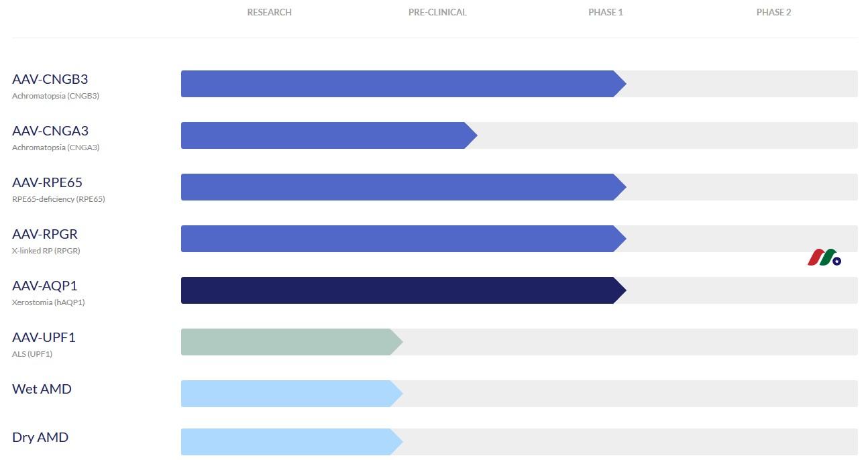Select the PHASE 1 column header
This screenshot has width=868, height=460.
click(606, 12)
